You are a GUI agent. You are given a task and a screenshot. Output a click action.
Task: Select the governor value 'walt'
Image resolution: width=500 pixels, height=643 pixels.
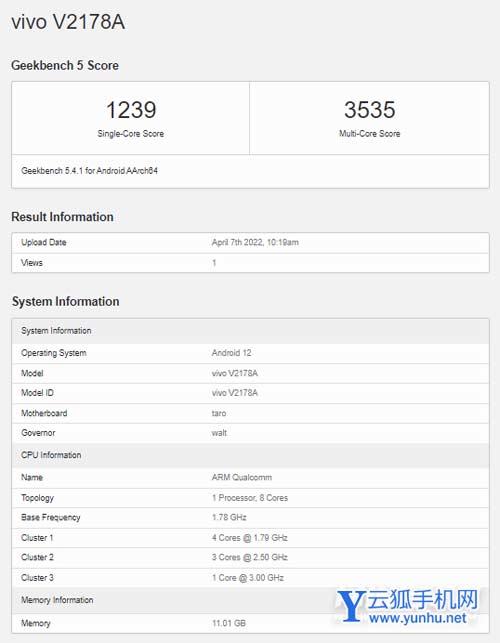219,433
